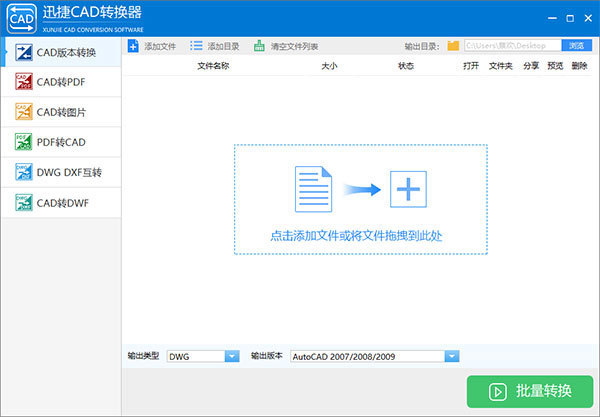Image resolution: width=600 pixels, height=417 pixels.
Task: Click the orange CAD转图片 icon
Action: (24, 112)
